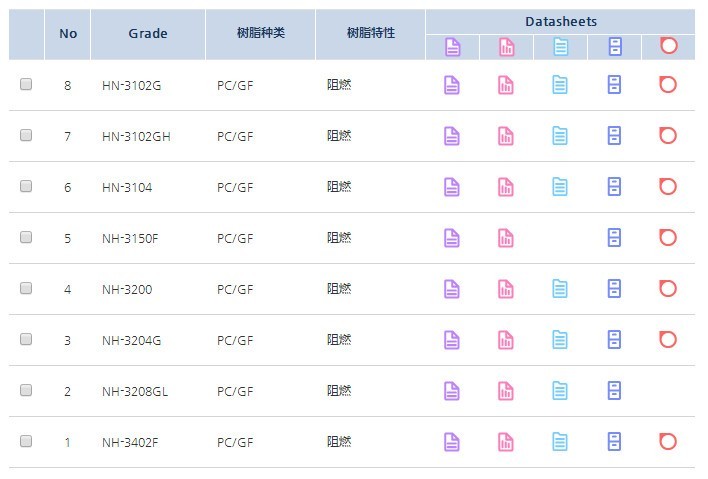Open purple document datasheet for NH-3208GL

pyautogui.click(x=452, y=391)
